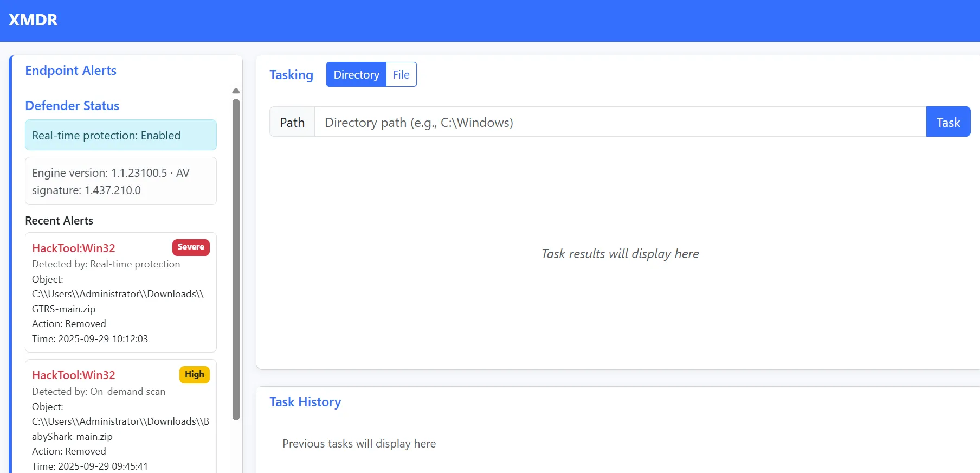Viewport: 980px width, 473px height.
Task: Open the High HackTool:Win32 alert title
Action: 74,375
